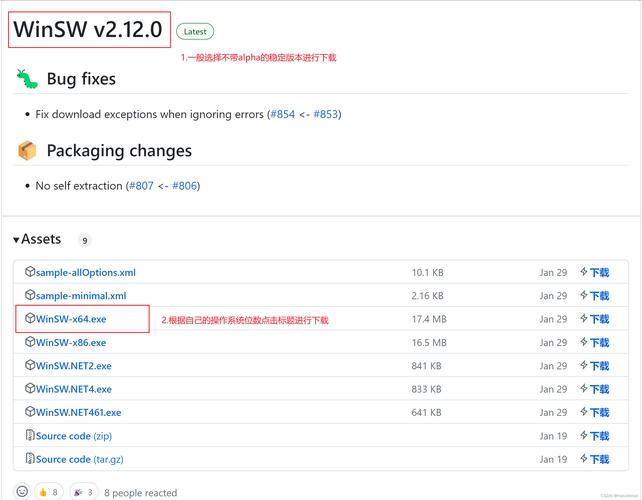The image size is (642, 500).
Task: Open issue link #806
Action: 185,186
